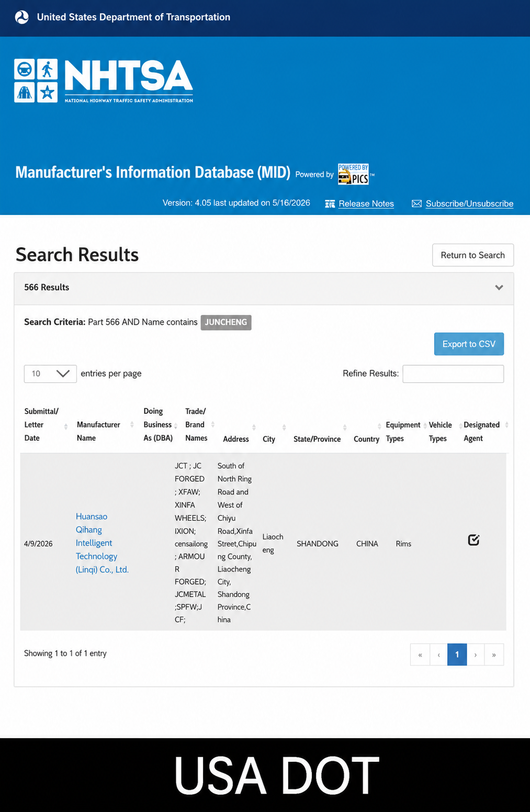
Task: Click the NHTSA logo
Action: tap(104, 81)
